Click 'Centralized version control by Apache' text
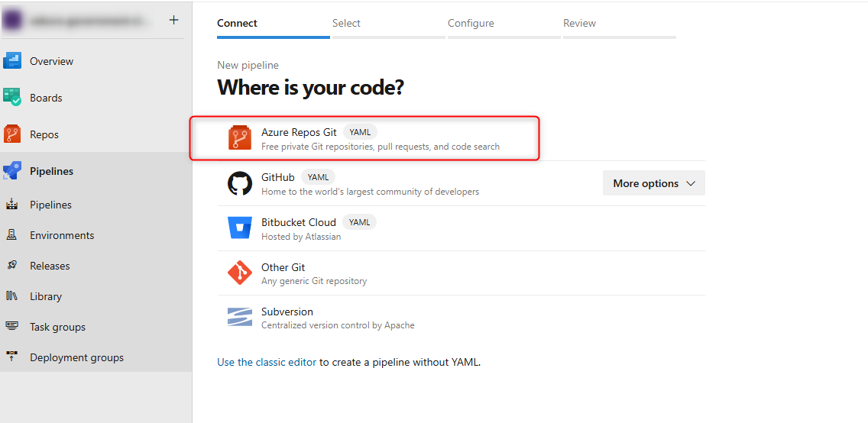Screen dimensions: 868x423 point(338,325)
